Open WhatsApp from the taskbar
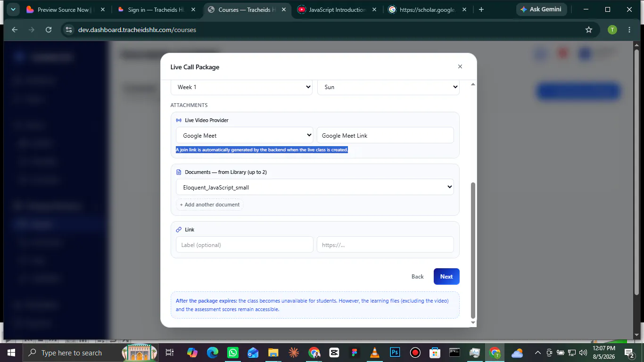The height and width of the screenshot is (362, 644). 233,353
